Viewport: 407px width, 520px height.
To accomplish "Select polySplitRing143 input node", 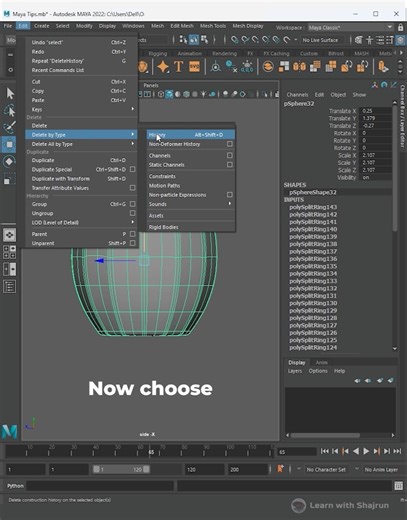I will pyautogui.click(x=313, y=207).
